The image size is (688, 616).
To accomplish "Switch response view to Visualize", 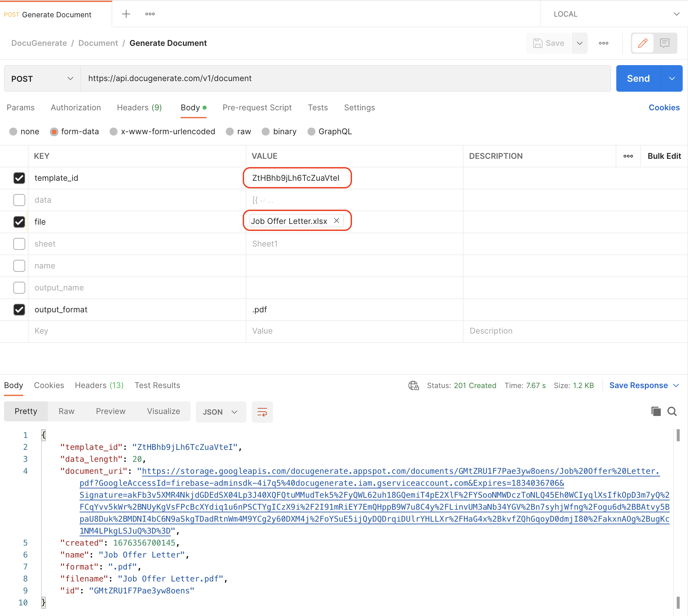I will (x=163, y=411).
